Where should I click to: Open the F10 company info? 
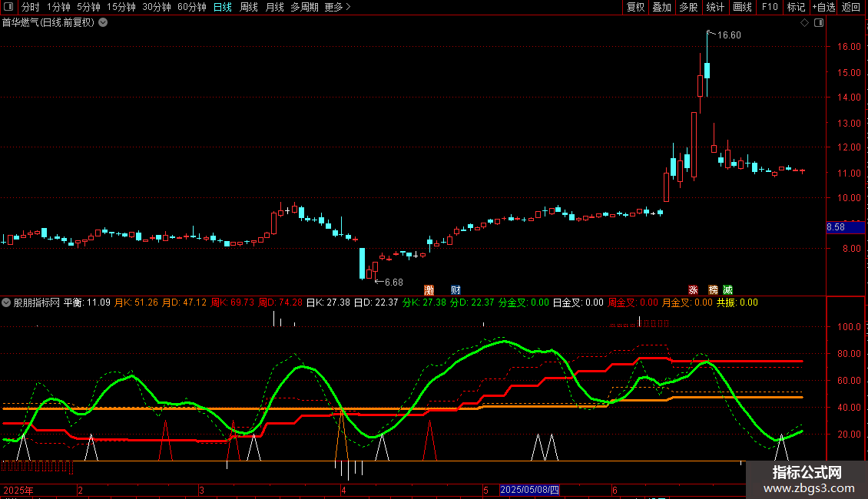tap(770, 7)
